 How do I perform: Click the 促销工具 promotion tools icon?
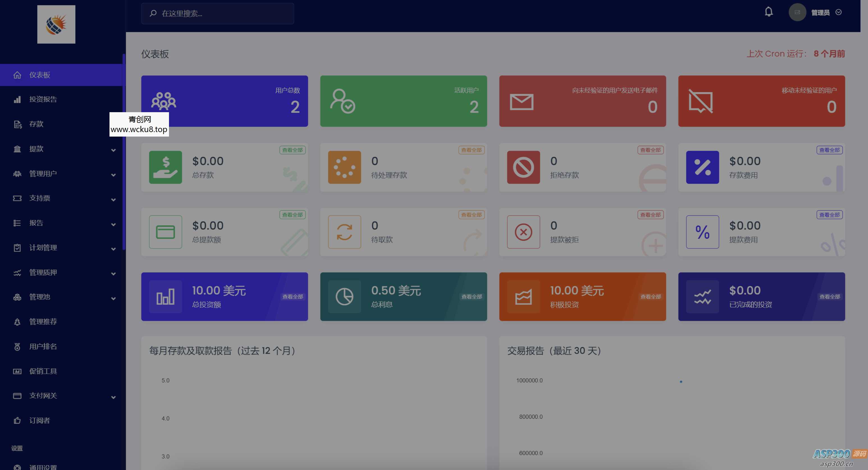click(17, 371)
